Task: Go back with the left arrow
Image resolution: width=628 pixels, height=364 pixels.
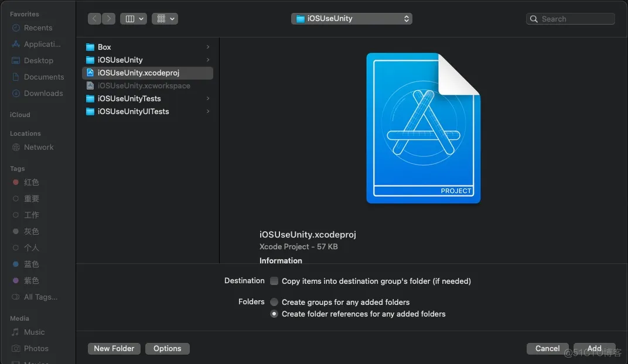Action: click(x=94, y=19)
